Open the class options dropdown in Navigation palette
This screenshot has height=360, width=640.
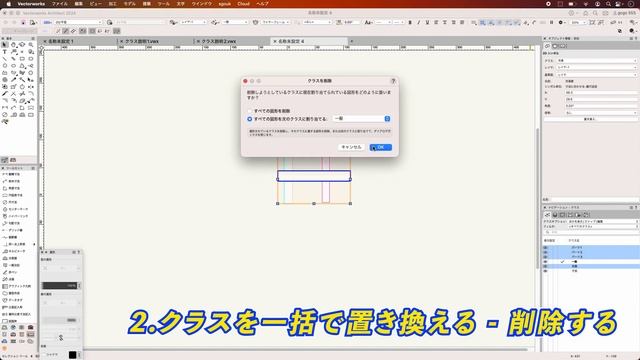[603, 221]
